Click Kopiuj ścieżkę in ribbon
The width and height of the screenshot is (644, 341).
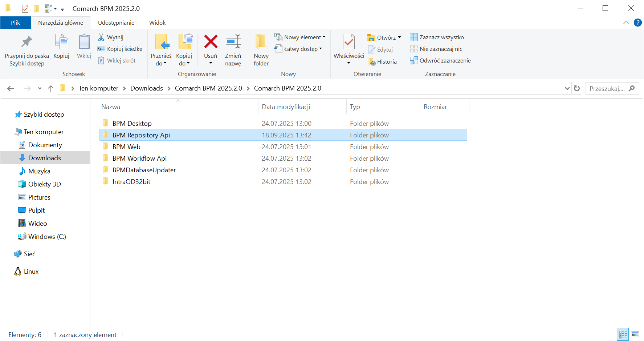click(120, 49)
